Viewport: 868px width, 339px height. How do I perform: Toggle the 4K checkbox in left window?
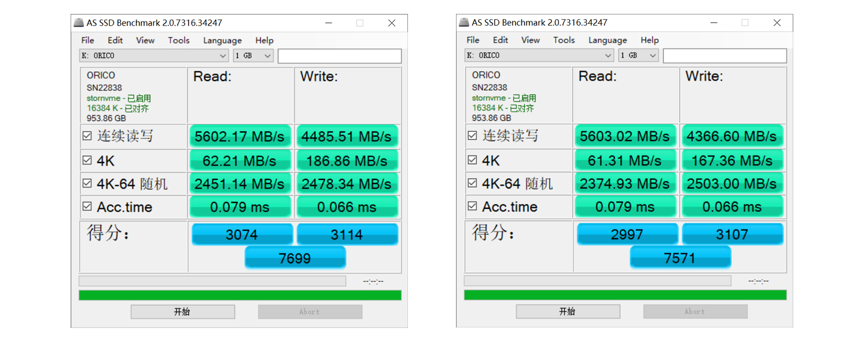(87, 160)
